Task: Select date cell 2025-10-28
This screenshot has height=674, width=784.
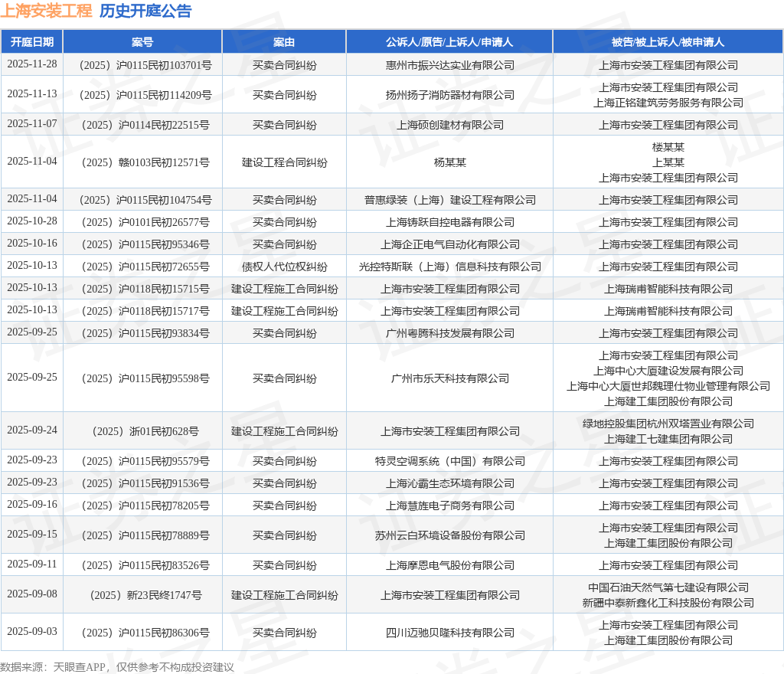Action: [32, 221]
